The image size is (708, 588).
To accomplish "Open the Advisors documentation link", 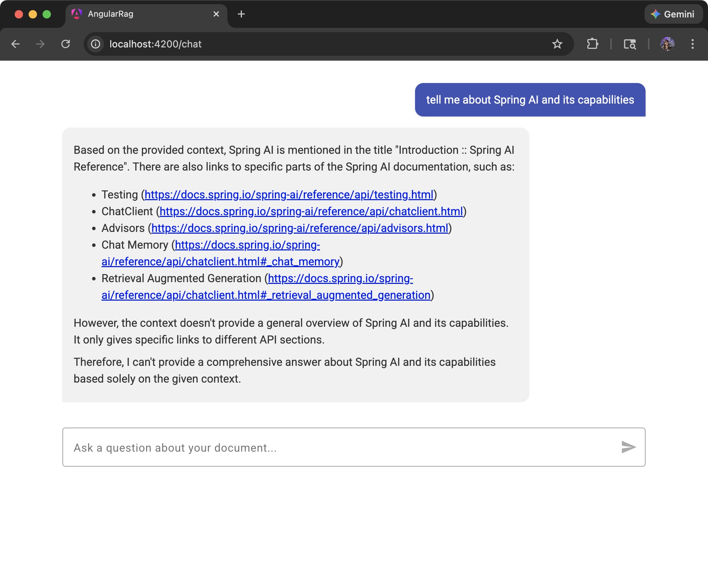I will (x=299, y=228).
